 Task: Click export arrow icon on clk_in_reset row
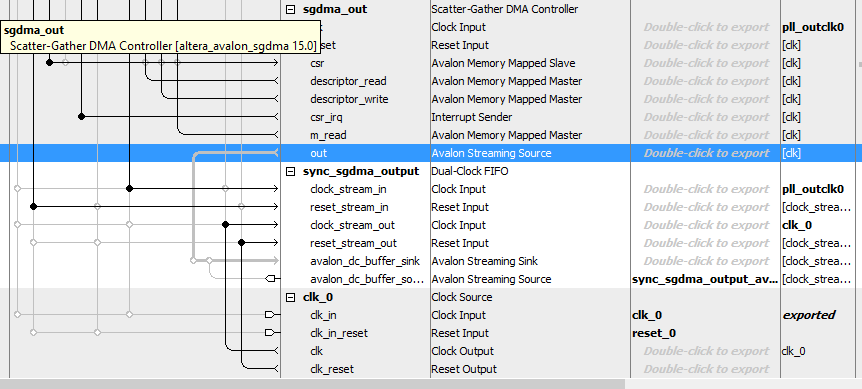270,333
